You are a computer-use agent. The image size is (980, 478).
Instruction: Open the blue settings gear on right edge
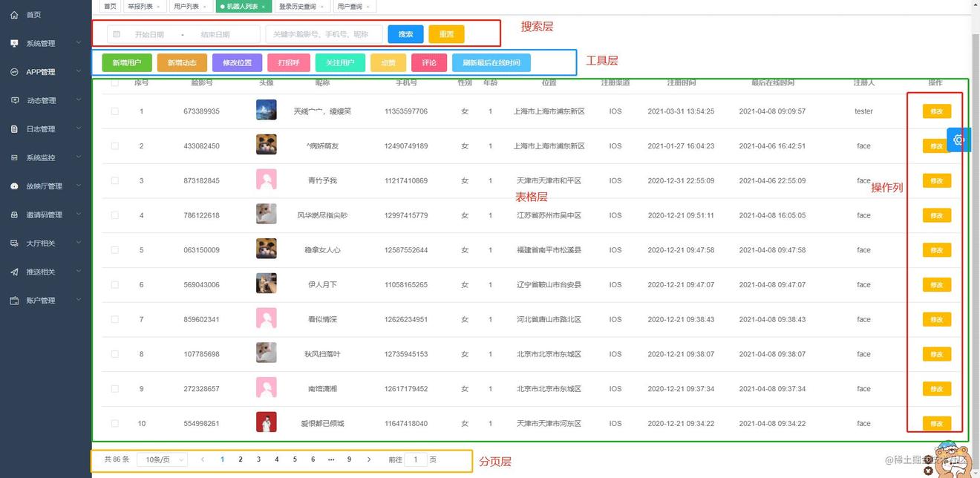point(959,140)
